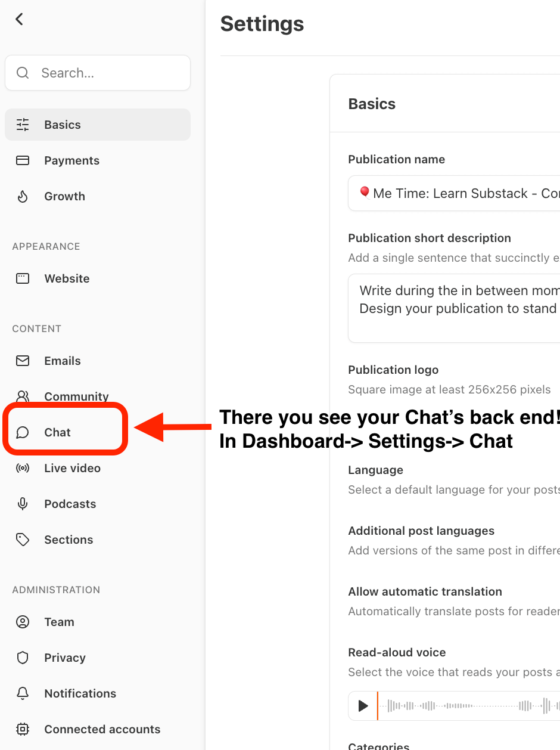560x750 pixels.
Task: Open the Basics settings section
Action: pyautogui.click(x=98, y=125)
